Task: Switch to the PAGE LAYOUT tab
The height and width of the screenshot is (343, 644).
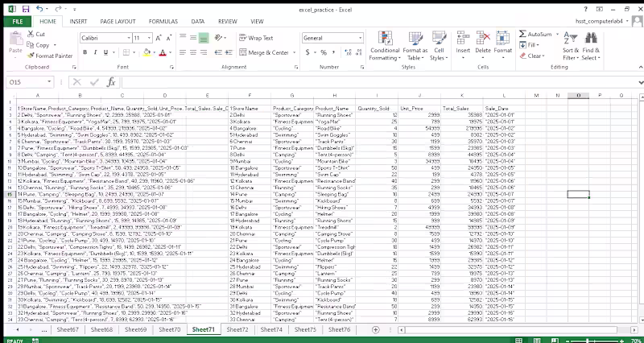Action: [x=118, y=22]
